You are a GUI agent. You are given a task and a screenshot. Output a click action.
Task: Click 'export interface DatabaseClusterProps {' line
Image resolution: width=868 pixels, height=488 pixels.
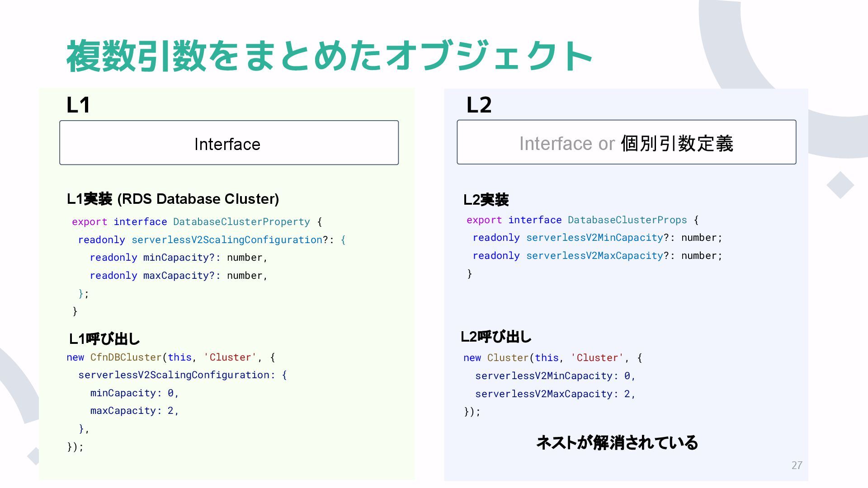582,220
